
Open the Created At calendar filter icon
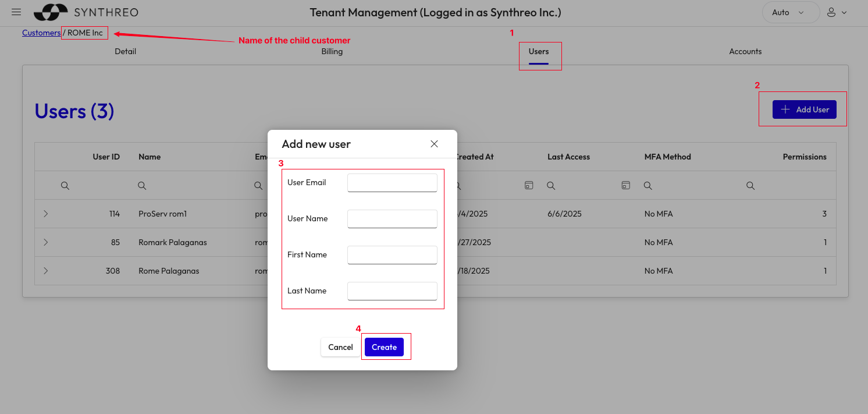pyautogui.click(x=528, y=185)
